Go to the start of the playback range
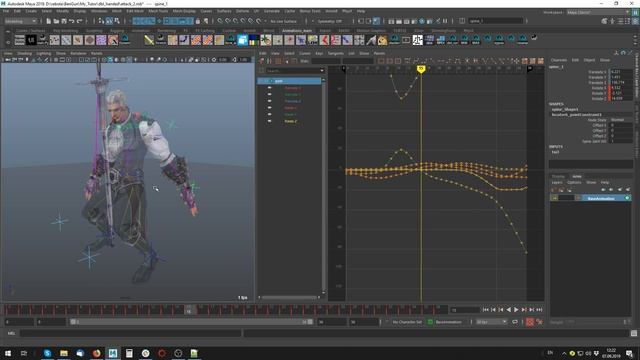Viewport: 640px width, 360px height. click(485, 310)
